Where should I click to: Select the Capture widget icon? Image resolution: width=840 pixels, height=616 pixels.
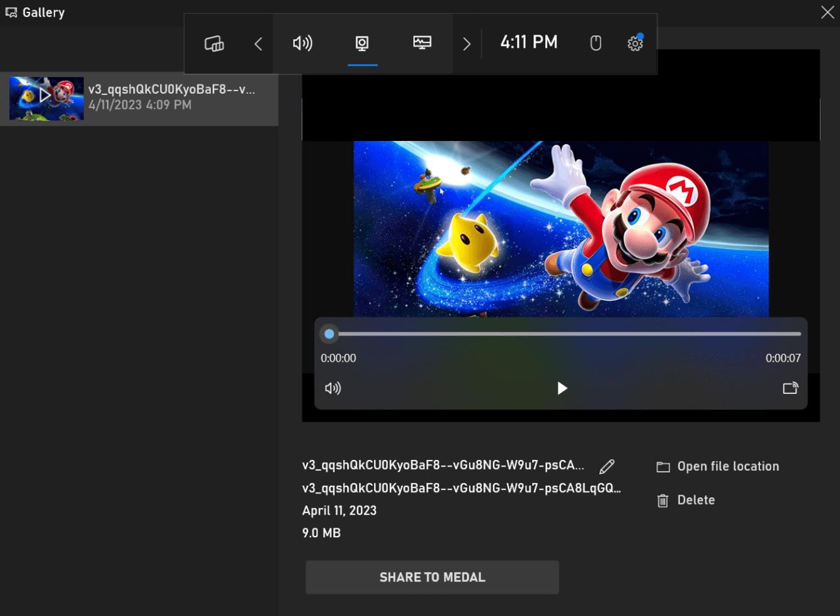pos(361,43)
